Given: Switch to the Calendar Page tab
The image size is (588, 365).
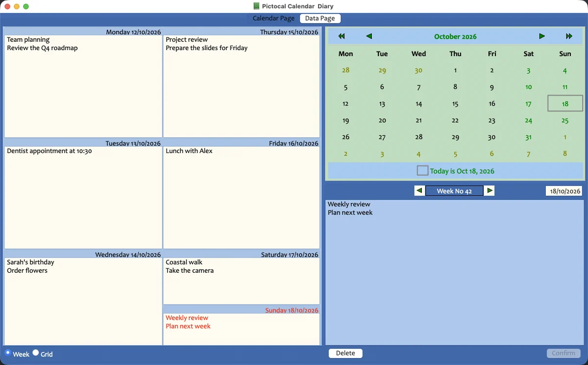Looking at the screenshot, I should (x=273, y=18).
